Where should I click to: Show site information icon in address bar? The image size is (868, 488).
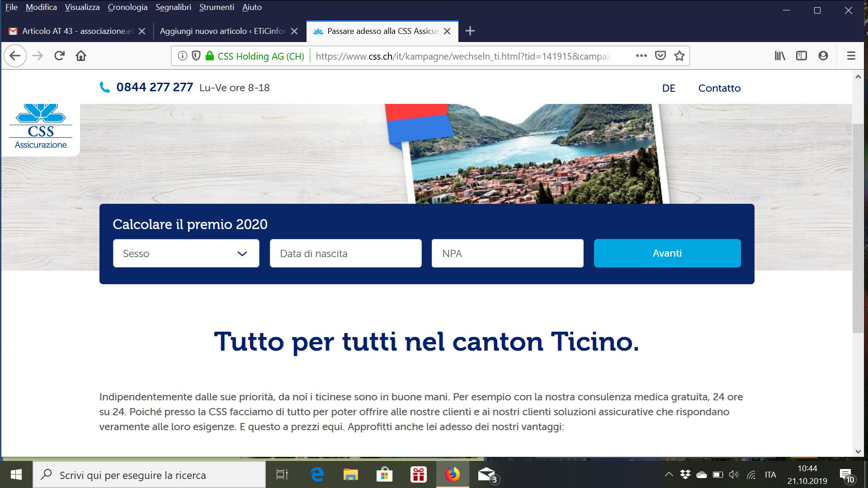click(x=183, y=56)
